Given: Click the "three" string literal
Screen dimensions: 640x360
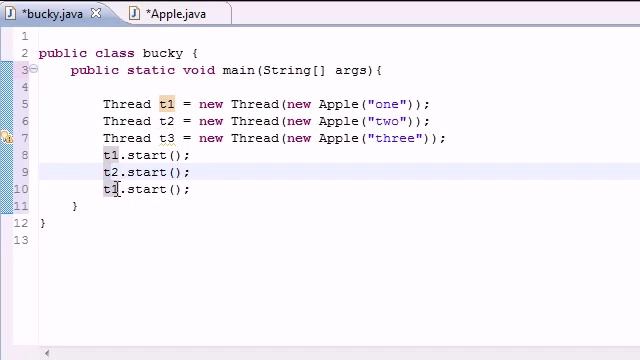Looking at the screenshot, I should (x=395, y=138).
